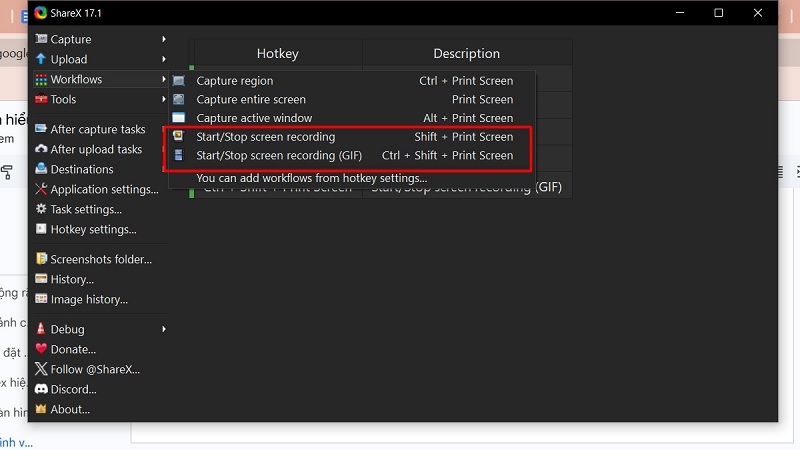Screen dimensions: 800x450
Task: Click the Application settings wrench icon
Action: [41, 189]
